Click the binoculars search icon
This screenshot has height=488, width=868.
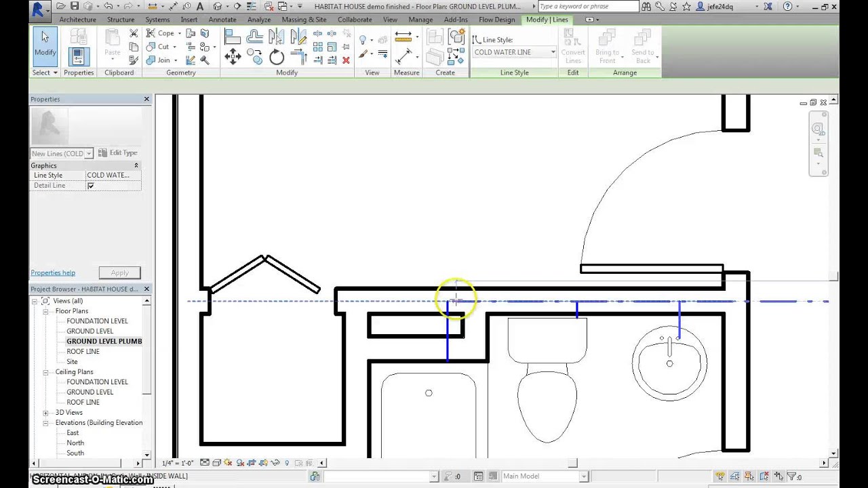[x=646, y=6]
